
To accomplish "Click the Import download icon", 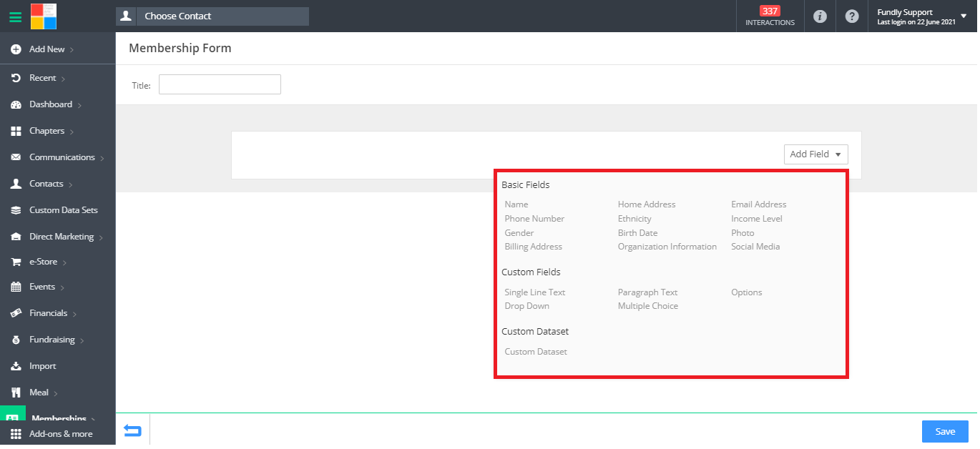I will [x=16, y=366].
